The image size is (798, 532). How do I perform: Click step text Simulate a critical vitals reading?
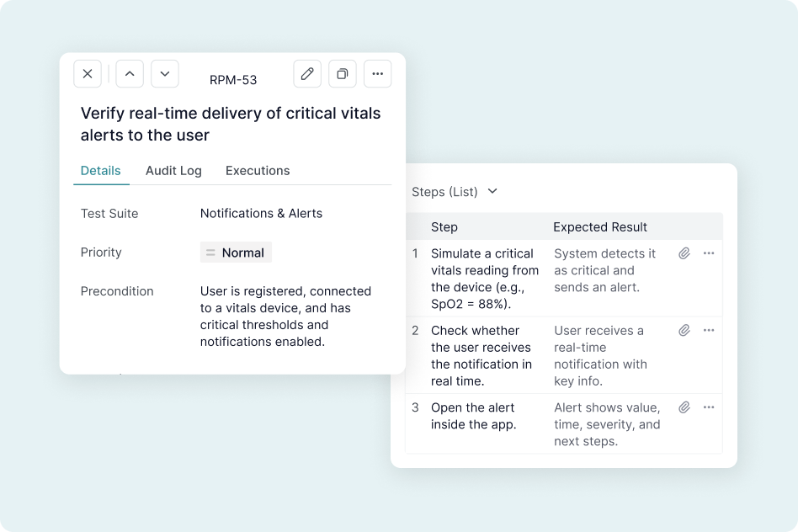485,279
